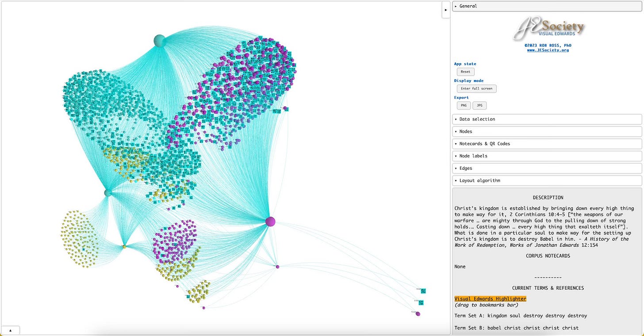Click Enter full screen button
Image resolution: width=644 pixels, height=336 pixels.
click(x=476, y=88)
